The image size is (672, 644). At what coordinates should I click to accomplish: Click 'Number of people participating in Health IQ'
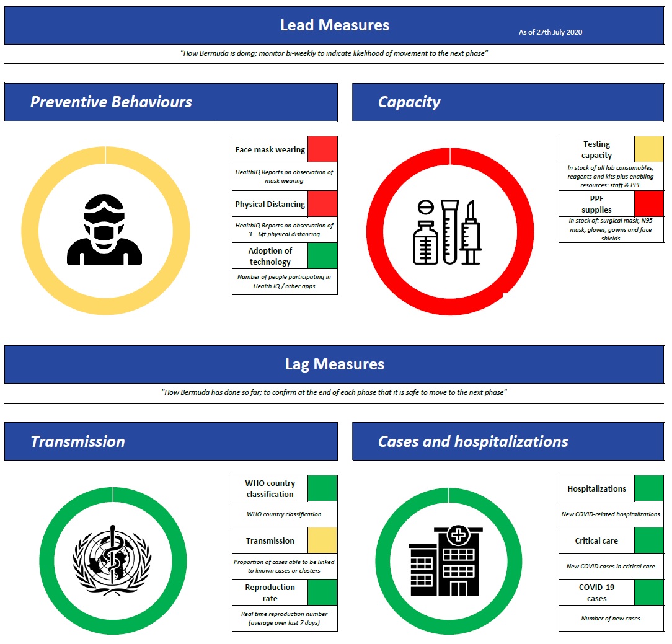(x=284, y=281)
